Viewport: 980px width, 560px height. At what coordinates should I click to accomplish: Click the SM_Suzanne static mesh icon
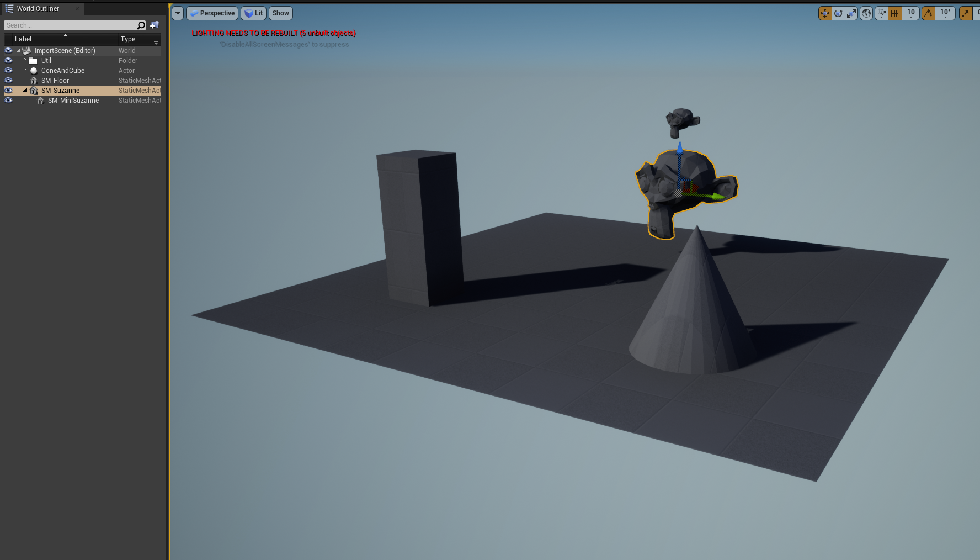point(34,91)
